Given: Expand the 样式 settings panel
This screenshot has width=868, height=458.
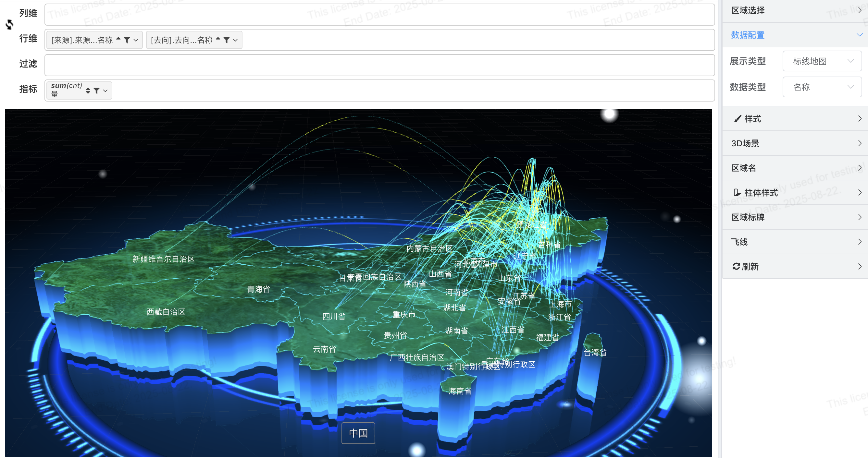Looking at the screenshot, I should coord(795,118).
